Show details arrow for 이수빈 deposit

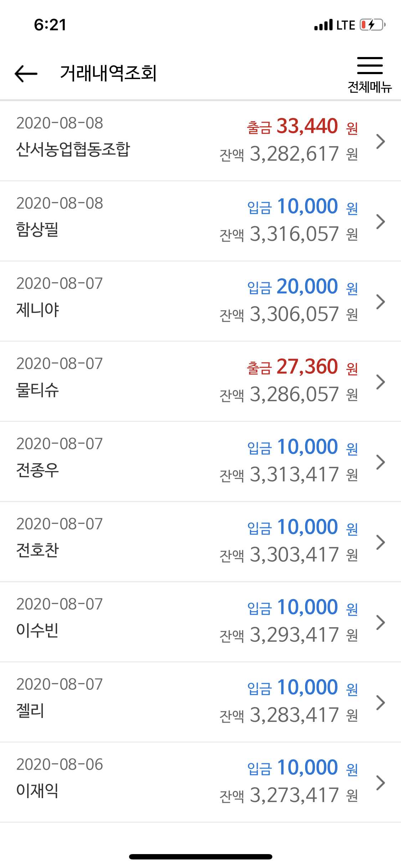pos(381,622)
